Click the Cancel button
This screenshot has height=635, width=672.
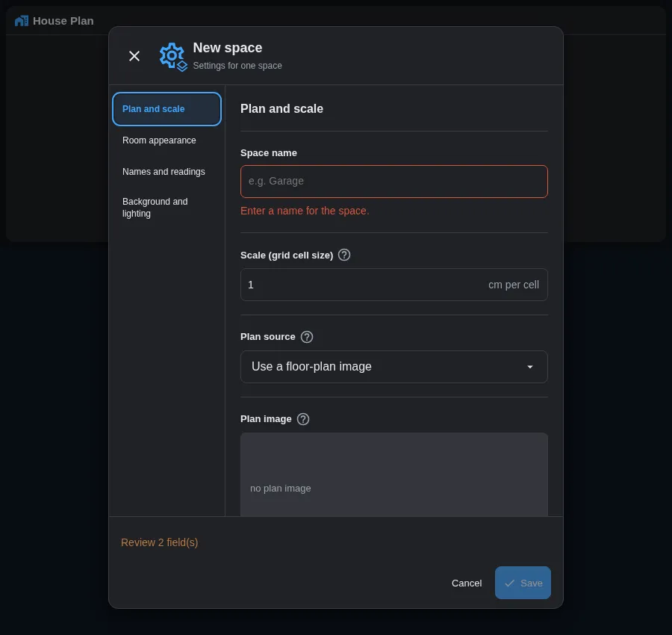(466, 583)
